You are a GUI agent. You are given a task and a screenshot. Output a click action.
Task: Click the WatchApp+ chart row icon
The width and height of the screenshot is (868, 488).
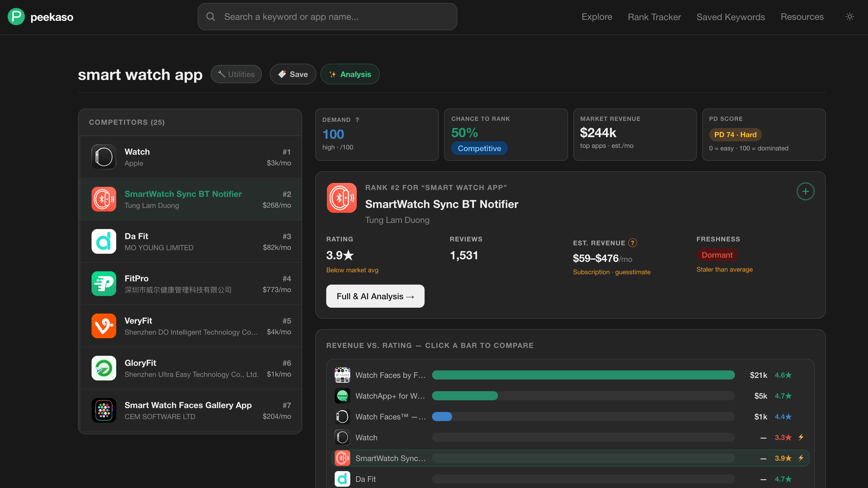coord(342,396)
